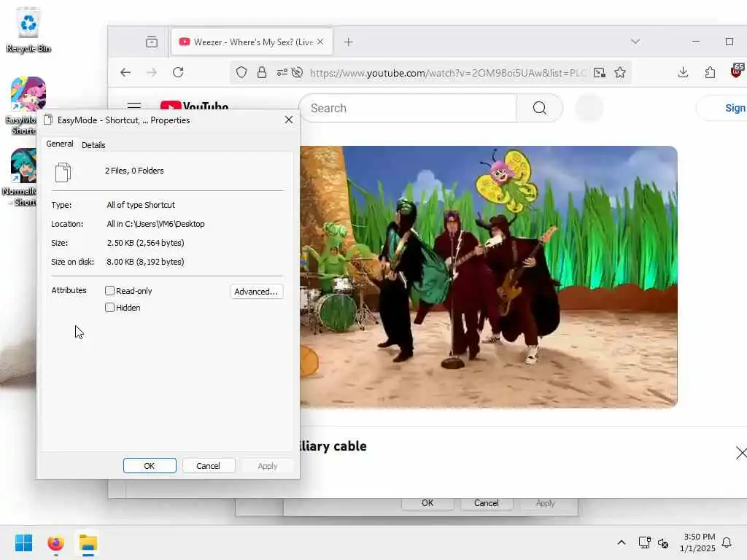
Task: Click Apply in the background dialog
Action: point(545,503)
